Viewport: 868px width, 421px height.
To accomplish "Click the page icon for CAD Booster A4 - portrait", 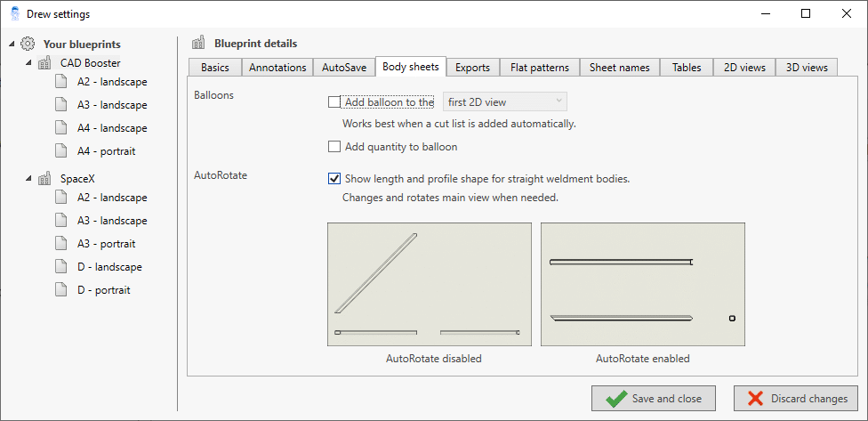I will coord(61,151).
